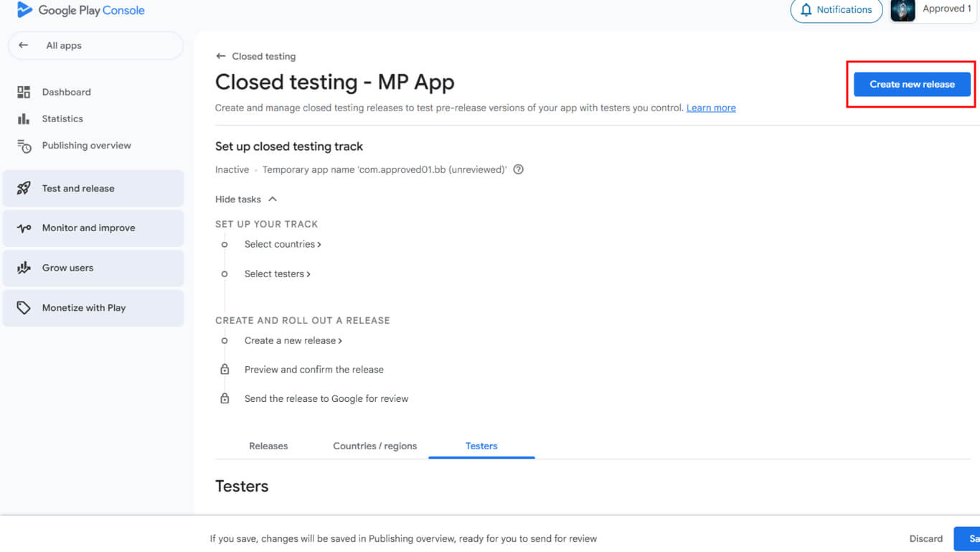Open the Create a new release task
The image size is (980, 552).
pyautogui.click(x=293, y=341)
